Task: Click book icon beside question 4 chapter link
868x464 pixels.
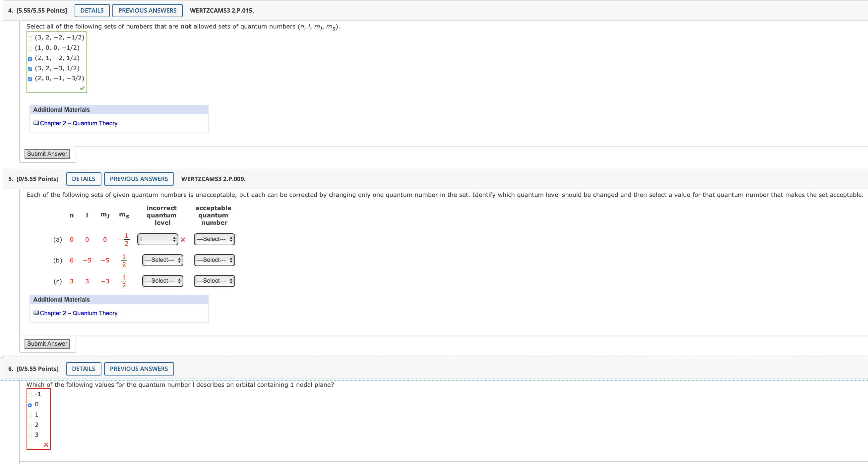Action: [36, 123]
